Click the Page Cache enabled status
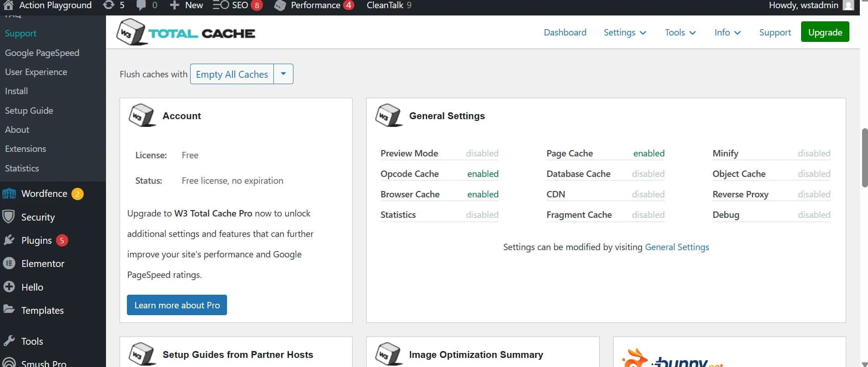This screenshot has height=367, width=868. [x=649, y=153]
